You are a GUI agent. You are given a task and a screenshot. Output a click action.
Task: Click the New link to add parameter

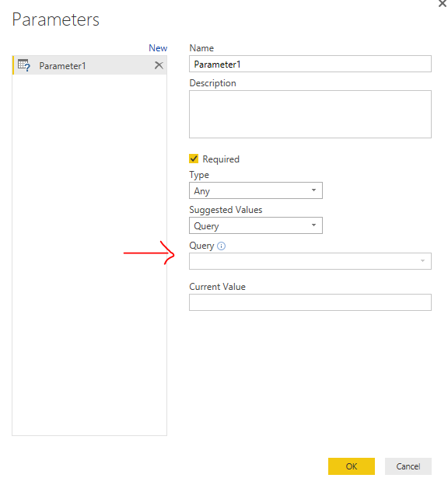pos(158,48)
